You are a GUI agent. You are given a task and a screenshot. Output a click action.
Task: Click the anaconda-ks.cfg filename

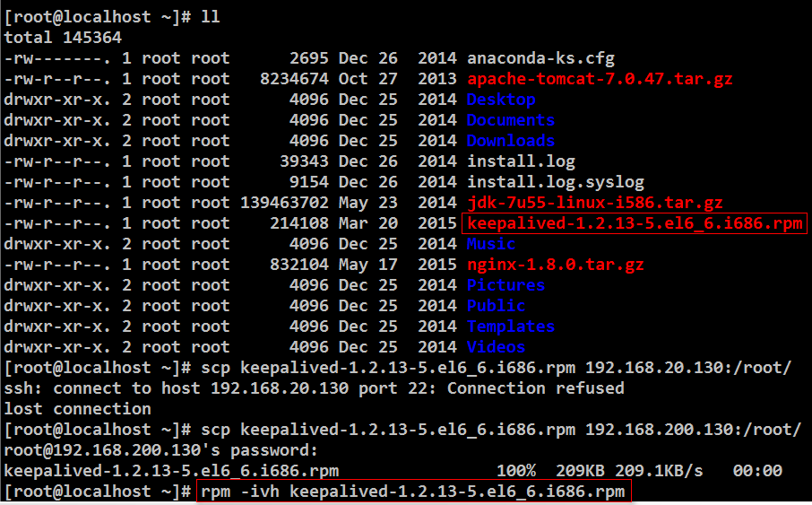pos(540,58)
